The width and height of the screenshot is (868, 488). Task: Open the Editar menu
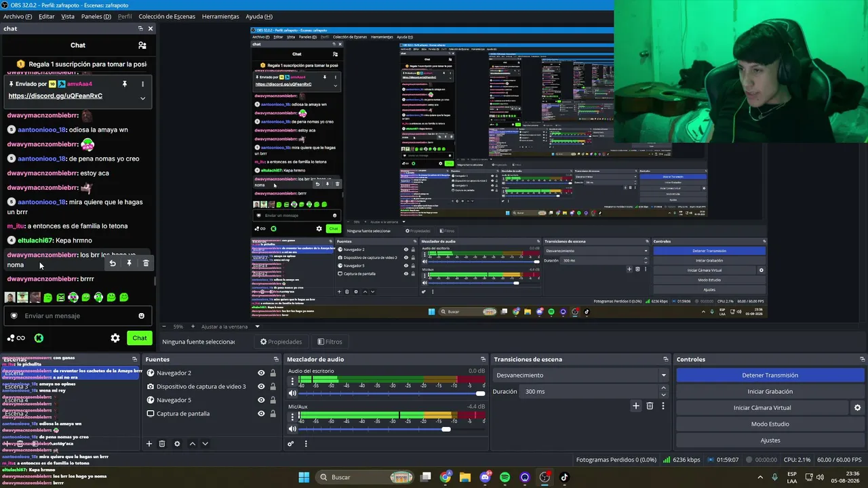(x=46, y=16)
